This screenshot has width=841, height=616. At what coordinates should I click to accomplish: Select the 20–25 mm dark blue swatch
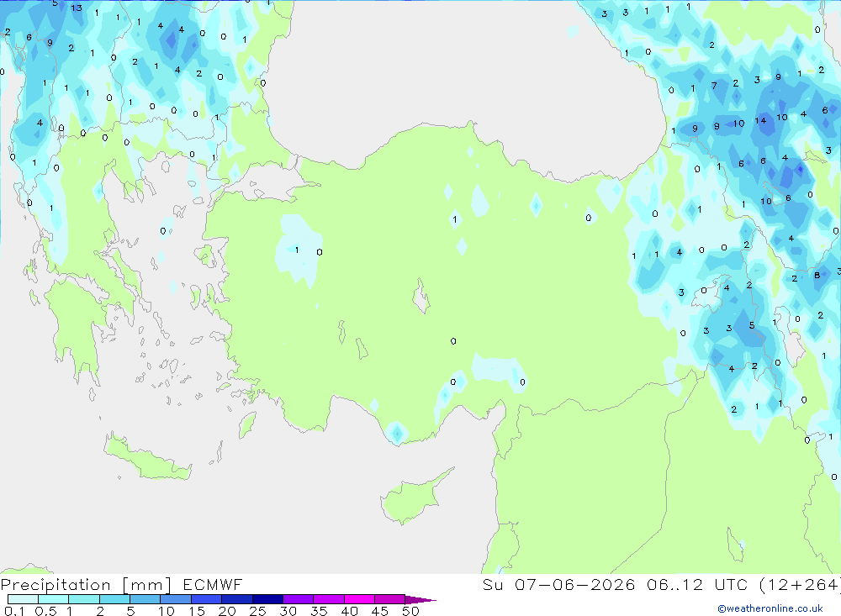[x=237, y=599]
